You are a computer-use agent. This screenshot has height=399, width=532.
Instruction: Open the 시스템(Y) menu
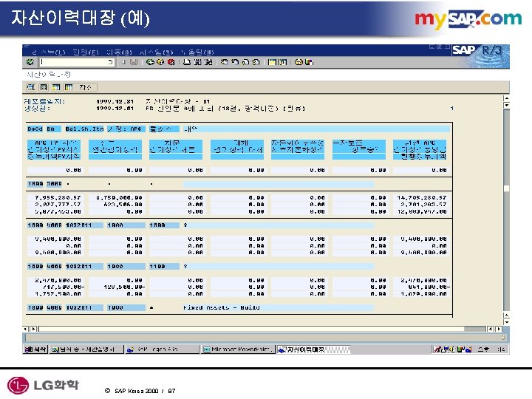point(156,52)
